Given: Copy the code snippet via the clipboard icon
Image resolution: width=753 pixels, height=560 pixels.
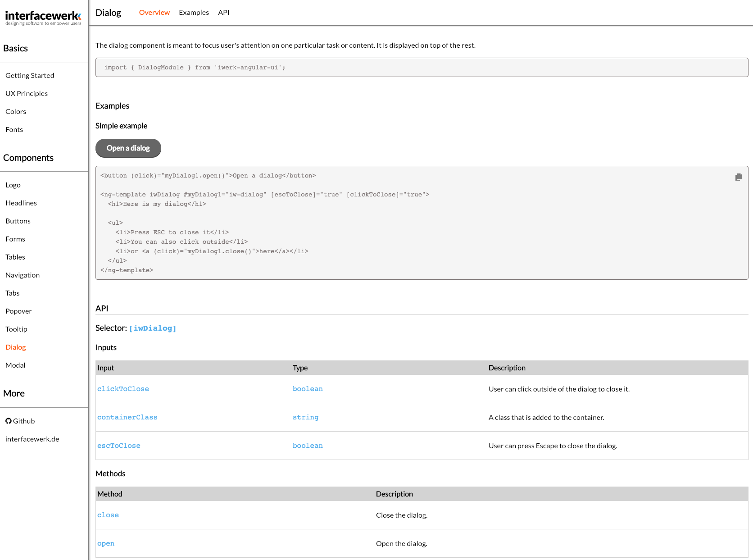Looking at the screenshot, I should pos(739,177).
